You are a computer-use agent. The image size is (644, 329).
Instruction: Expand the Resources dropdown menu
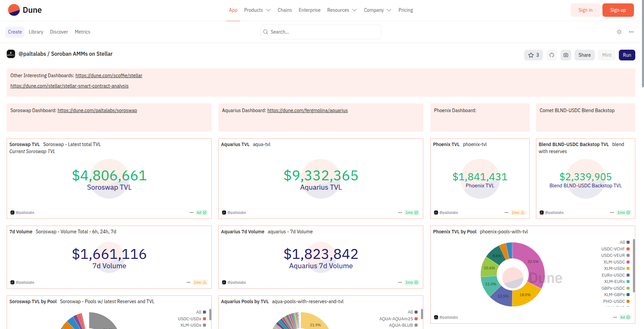pyautogui.click(x=342, y=10)
